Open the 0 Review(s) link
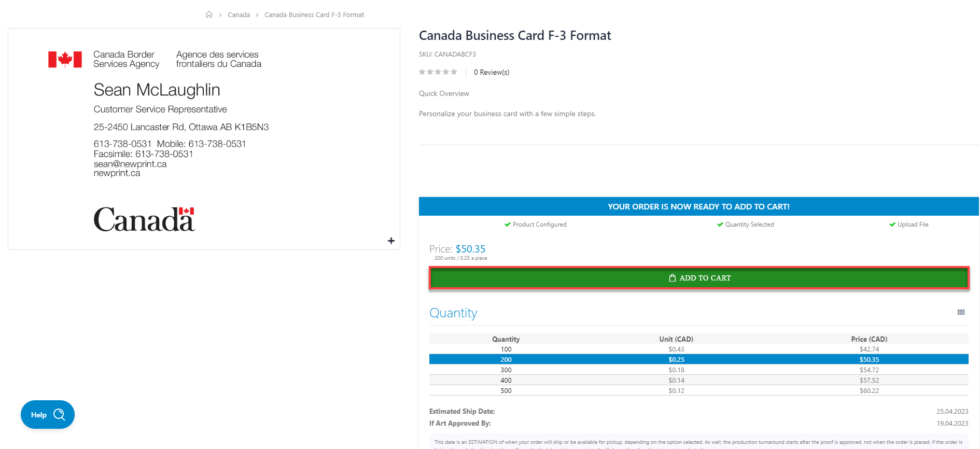980x449 pixels. 492,72
